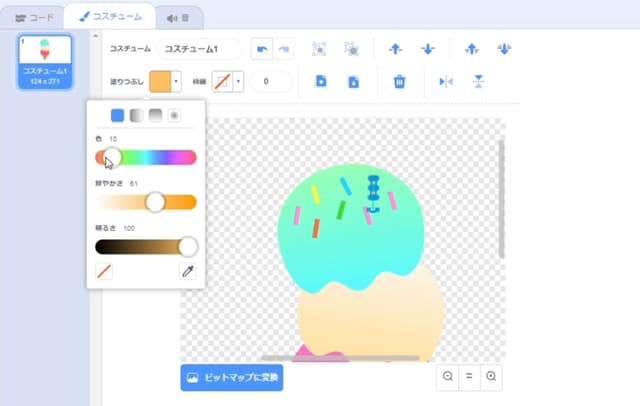The width and height of the screenshot is (640, 406).
Task: Move the selection forward one layer
Action: 395,49
